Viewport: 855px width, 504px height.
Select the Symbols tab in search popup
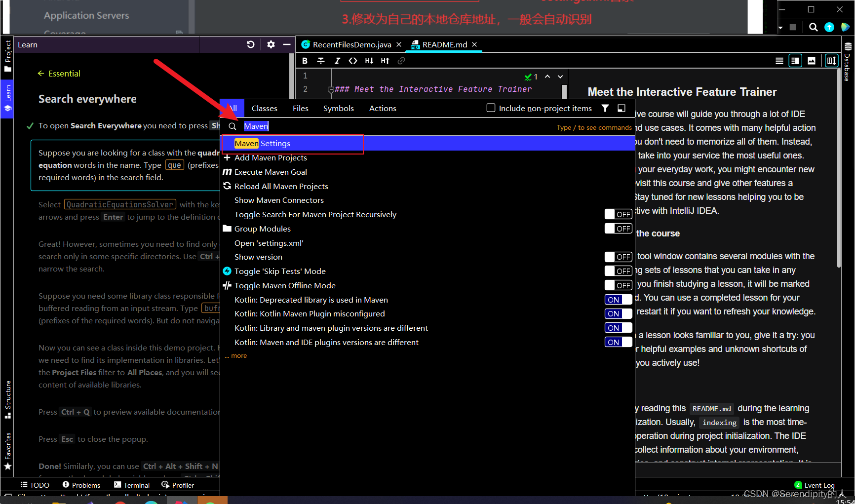click(339, 108)
